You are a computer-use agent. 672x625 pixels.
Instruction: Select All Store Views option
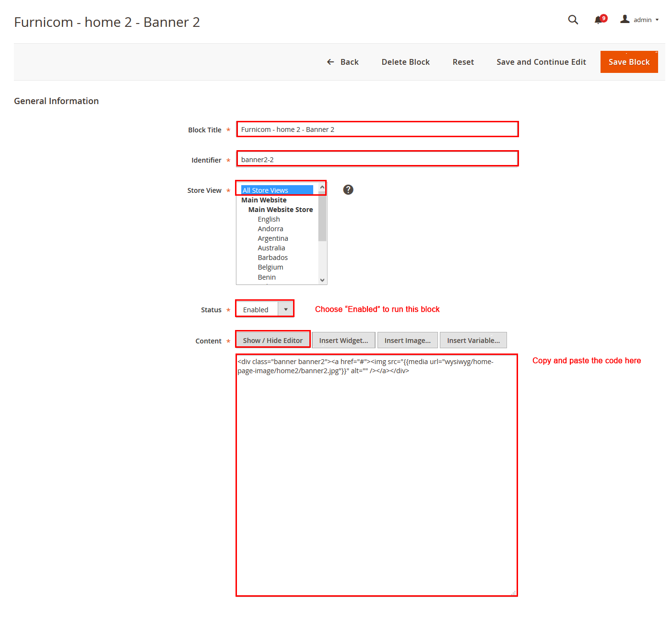pos(277,190)
